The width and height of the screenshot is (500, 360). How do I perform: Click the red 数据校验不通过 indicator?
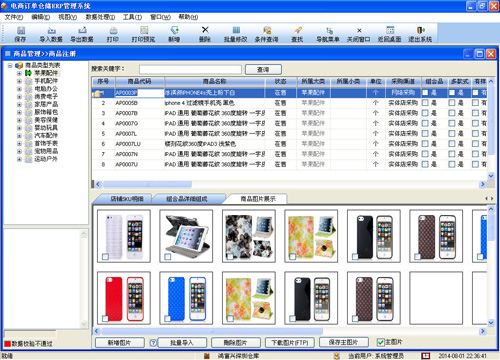coord(7,344)
